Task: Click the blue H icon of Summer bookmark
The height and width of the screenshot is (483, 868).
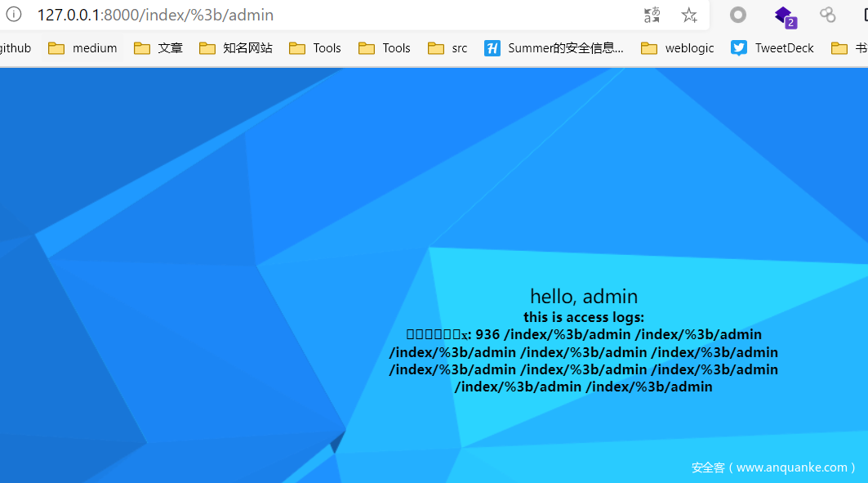Action: coord(492,48)
